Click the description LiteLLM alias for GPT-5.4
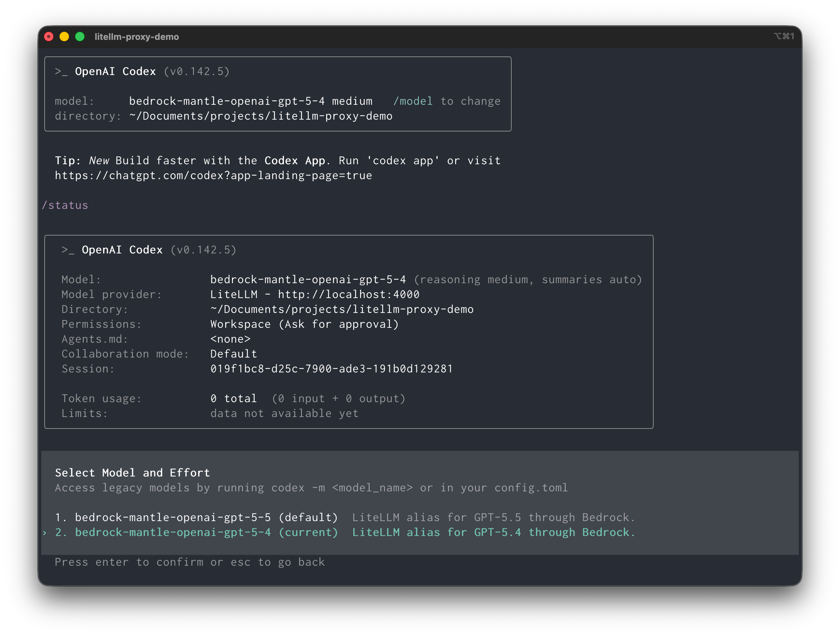 click(494, 532)
